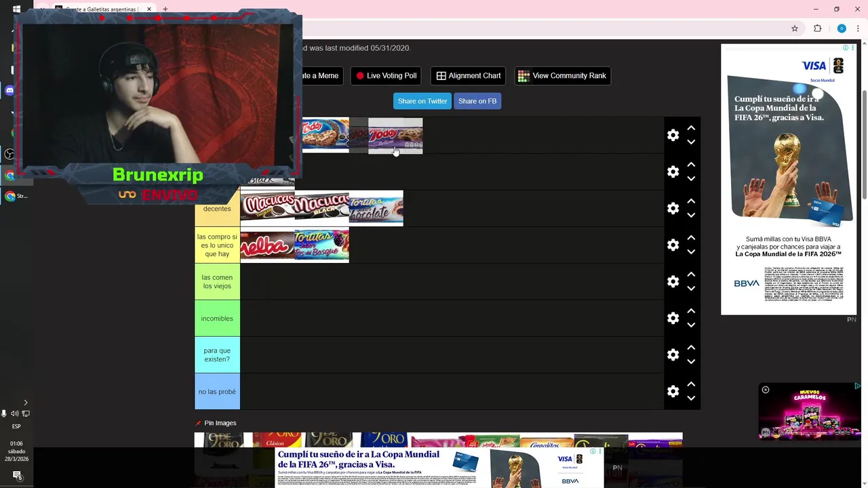868x488 pixels.
Task: Move the decentes row down
Action: [691, 215]
